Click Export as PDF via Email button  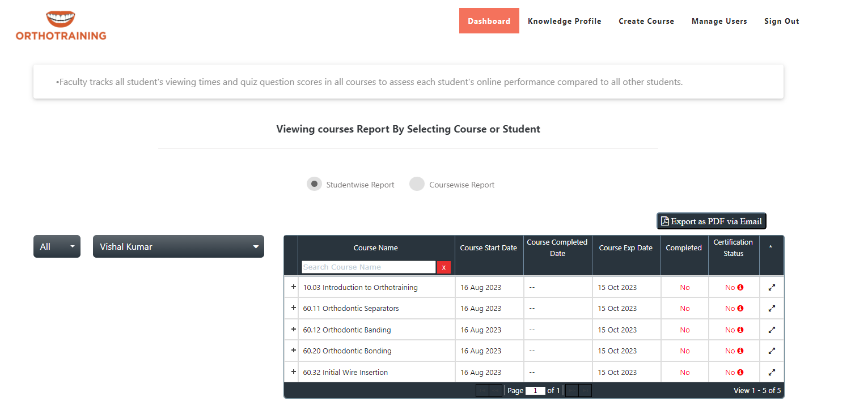tap(711, 221)
